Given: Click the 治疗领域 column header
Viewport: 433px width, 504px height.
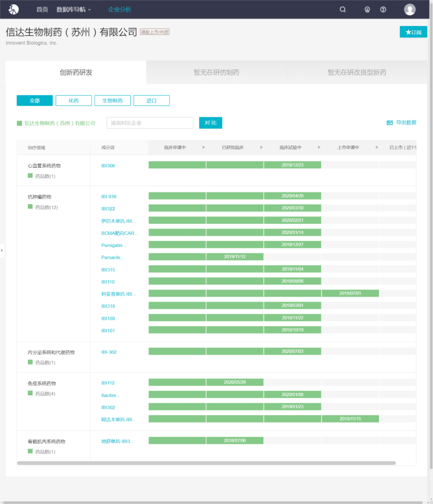Looking at the screenshot, I should coord(36,148).
